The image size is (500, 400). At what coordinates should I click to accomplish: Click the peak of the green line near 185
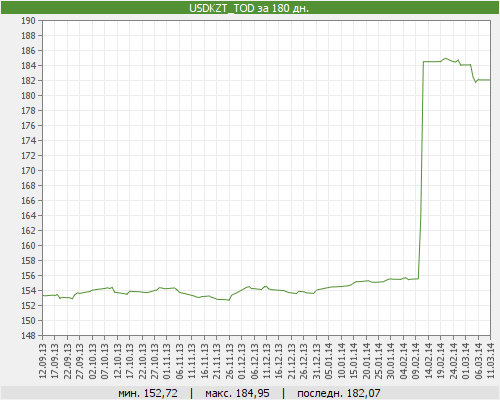pos(446,58)
